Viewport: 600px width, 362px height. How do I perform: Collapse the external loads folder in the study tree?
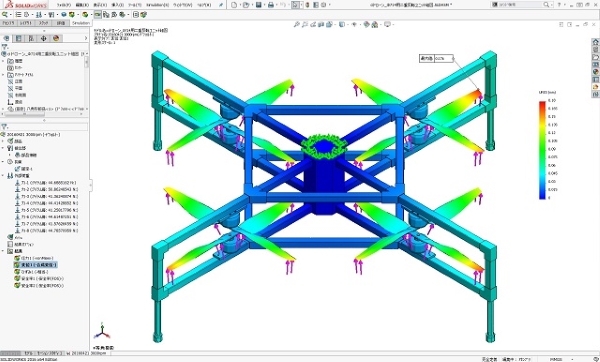(x=3, y=176)
